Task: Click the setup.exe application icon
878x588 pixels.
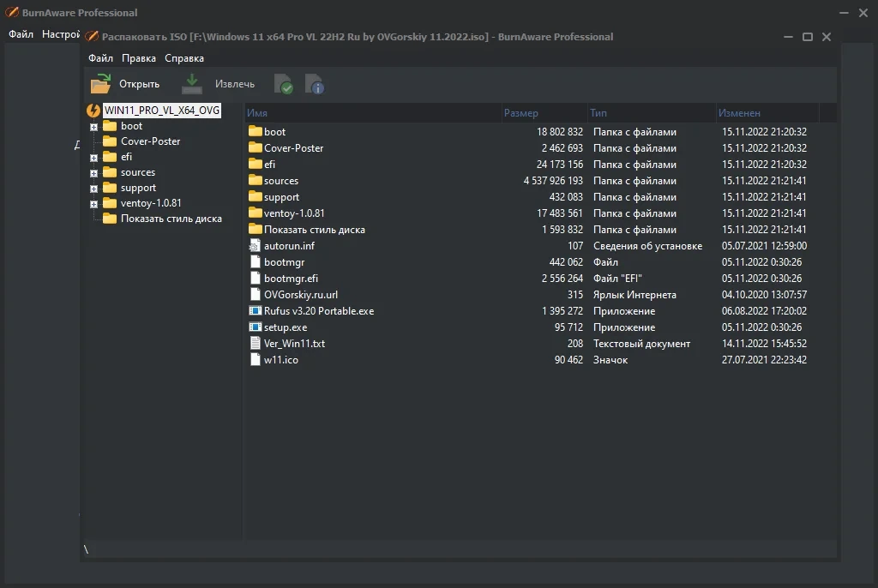Action: click(256, 327)
